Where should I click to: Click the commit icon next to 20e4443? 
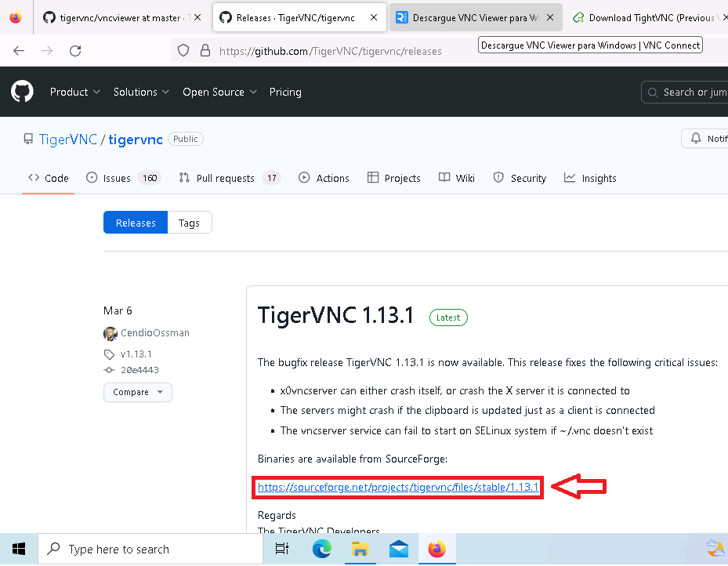coord(109,370)
